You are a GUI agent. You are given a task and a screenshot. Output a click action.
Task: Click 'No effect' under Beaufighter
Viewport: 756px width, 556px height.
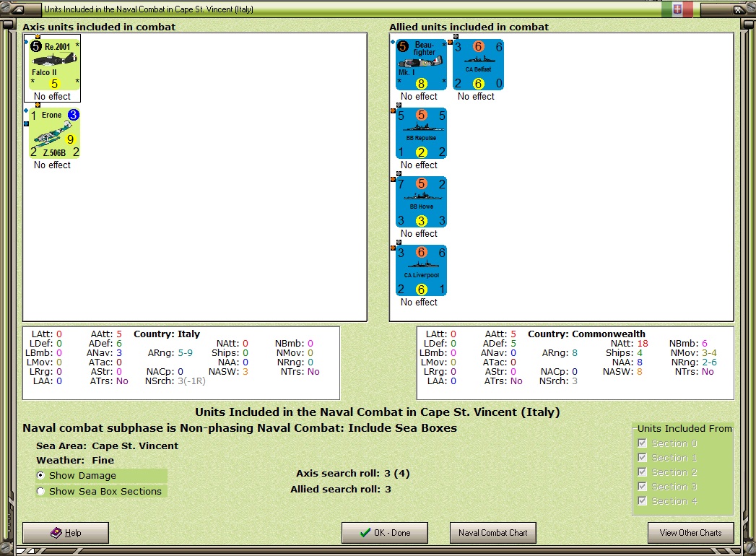[419, 97]
